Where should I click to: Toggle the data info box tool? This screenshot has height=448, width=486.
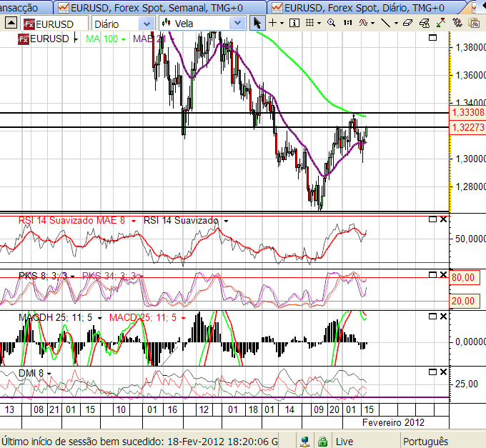coord(294,23)
